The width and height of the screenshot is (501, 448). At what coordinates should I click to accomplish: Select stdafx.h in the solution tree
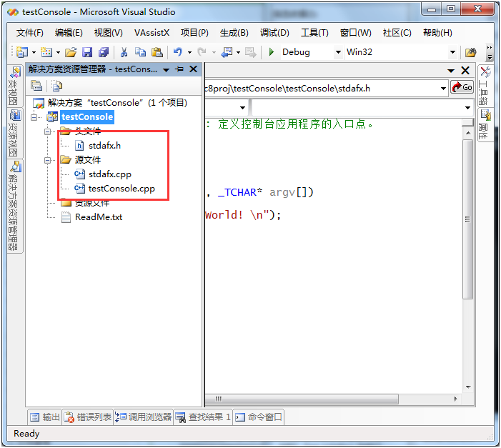pos(104,146)
